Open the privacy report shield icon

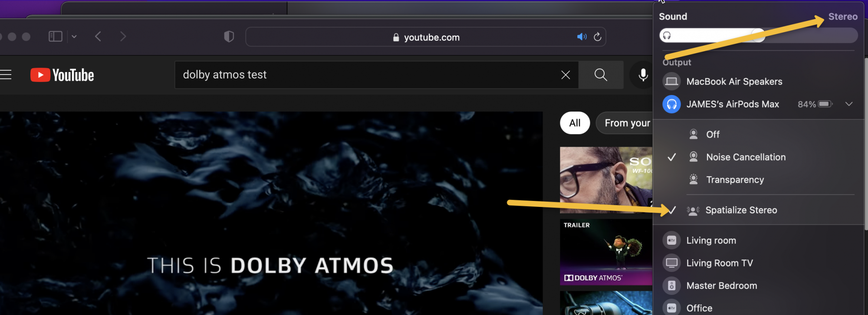(x=229, y=36)
